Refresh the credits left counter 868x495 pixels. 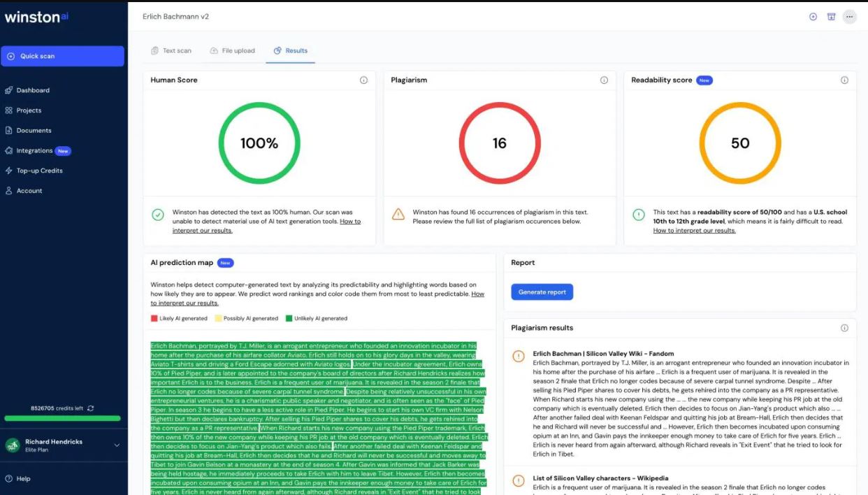tap(91, 408)
